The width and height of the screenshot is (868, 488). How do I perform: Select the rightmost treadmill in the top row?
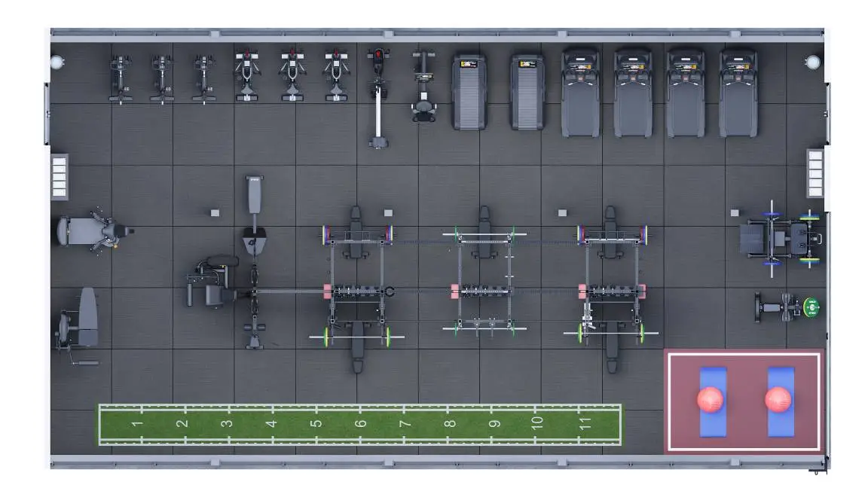(x=738, y=92)
